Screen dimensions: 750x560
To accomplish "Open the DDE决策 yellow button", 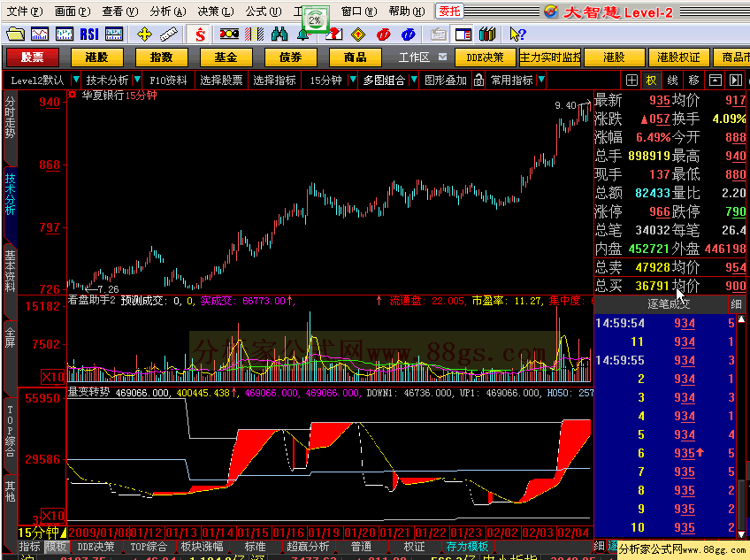I will [486, 58].
